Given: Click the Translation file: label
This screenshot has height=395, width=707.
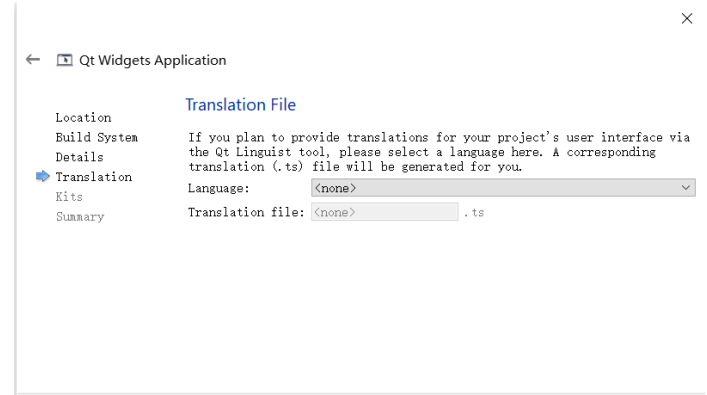Looking at the screenshot, I should [x=246, y=212].
